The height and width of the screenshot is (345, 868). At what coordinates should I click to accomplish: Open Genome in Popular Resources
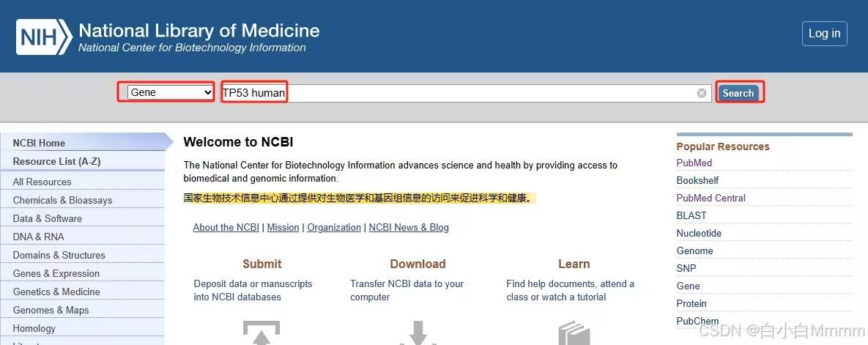(x=694, y=251)
